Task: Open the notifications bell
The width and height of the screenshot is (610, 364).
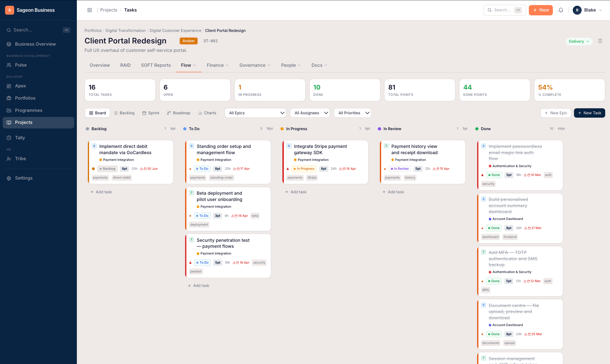Action: click(x=561, y=10)
